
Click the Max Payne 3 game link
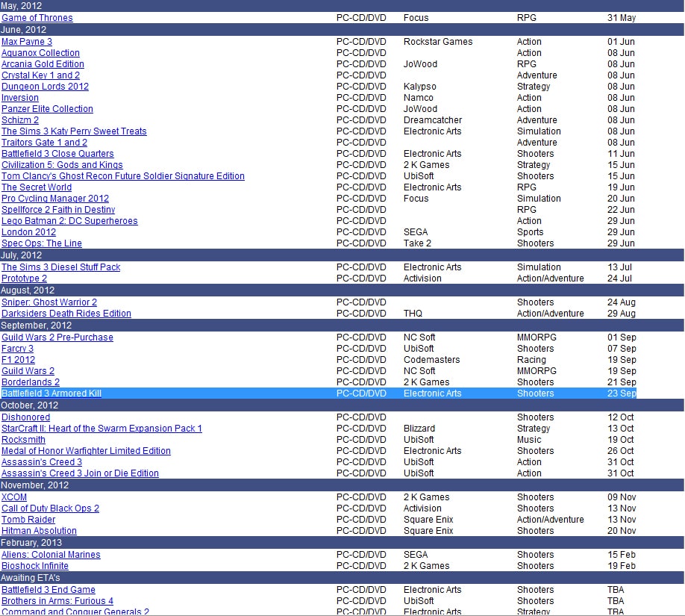tap(27, 42)
